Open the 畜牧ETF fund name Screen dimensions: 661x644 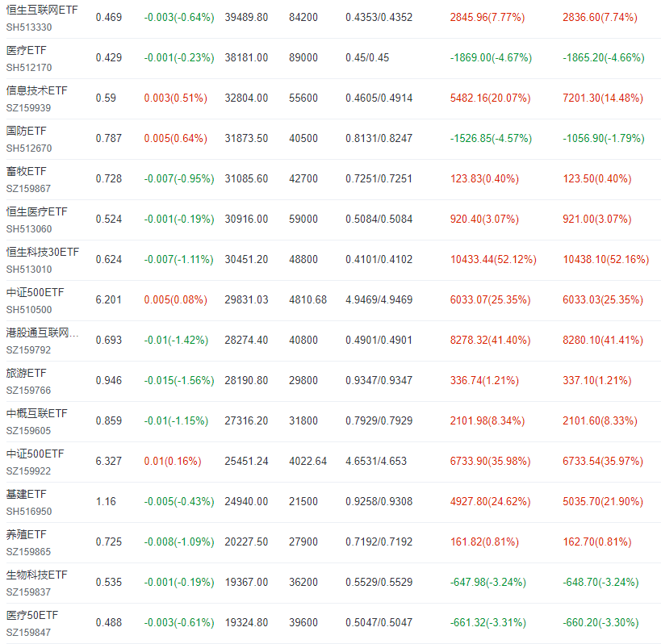26,172
